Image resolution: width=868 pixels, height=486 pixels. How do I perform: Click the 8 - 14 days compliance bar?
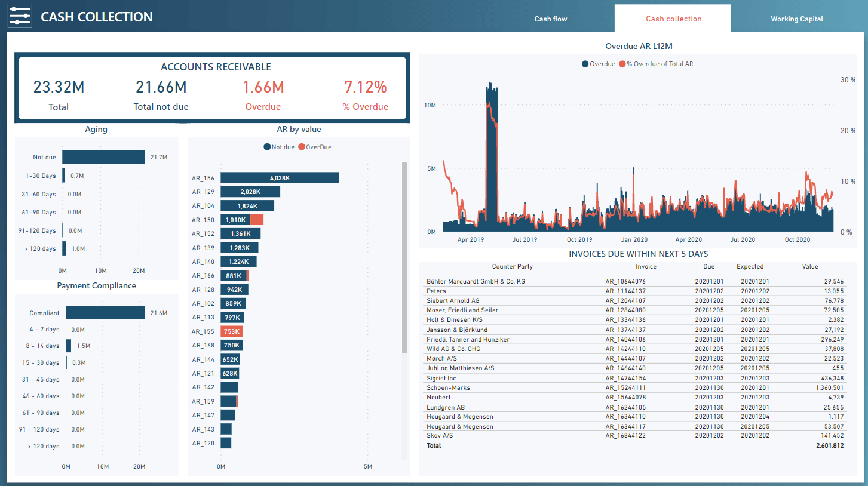click(x=69, y=346)
